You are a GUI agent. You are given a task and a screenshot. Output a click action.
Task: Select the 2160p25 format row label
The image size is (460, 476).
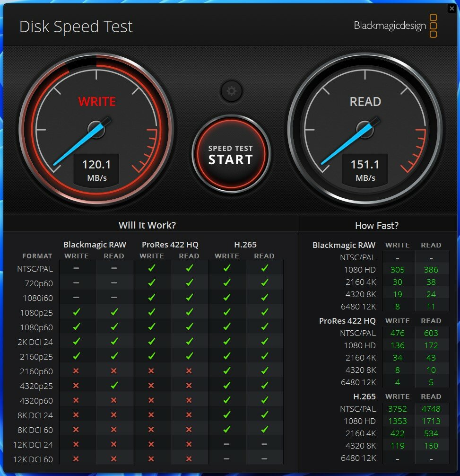click(x=36, y=357)
